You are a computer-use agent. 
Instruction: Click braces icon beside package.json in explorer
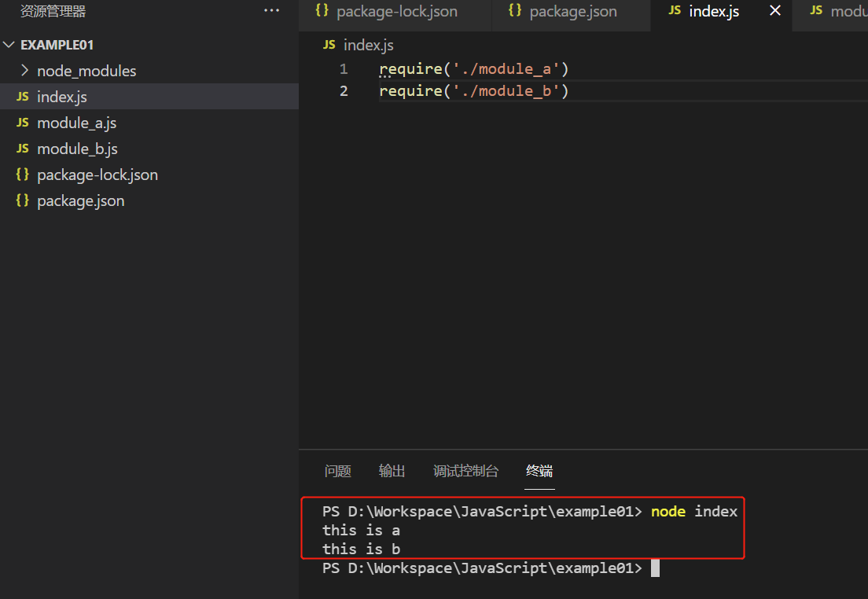23,200
